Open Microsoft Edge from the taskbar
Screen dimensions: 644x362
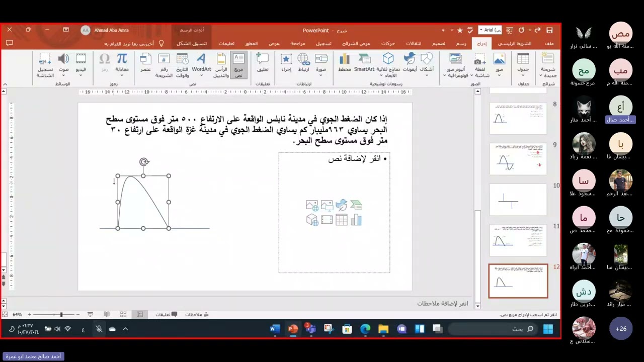365,329
